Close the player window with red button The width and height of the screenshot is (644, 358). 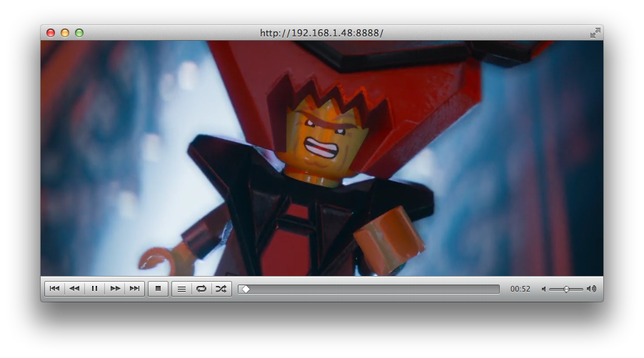pyautogui.click(x=51, y=33)
